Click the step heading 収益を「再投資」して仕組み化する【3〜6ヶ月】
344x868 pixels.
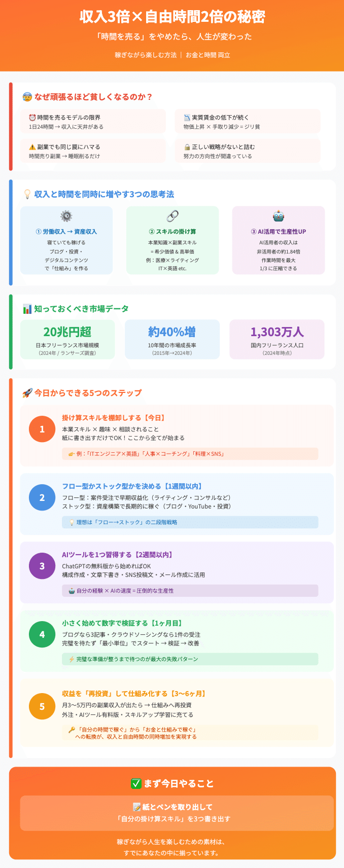click(134, 694)
